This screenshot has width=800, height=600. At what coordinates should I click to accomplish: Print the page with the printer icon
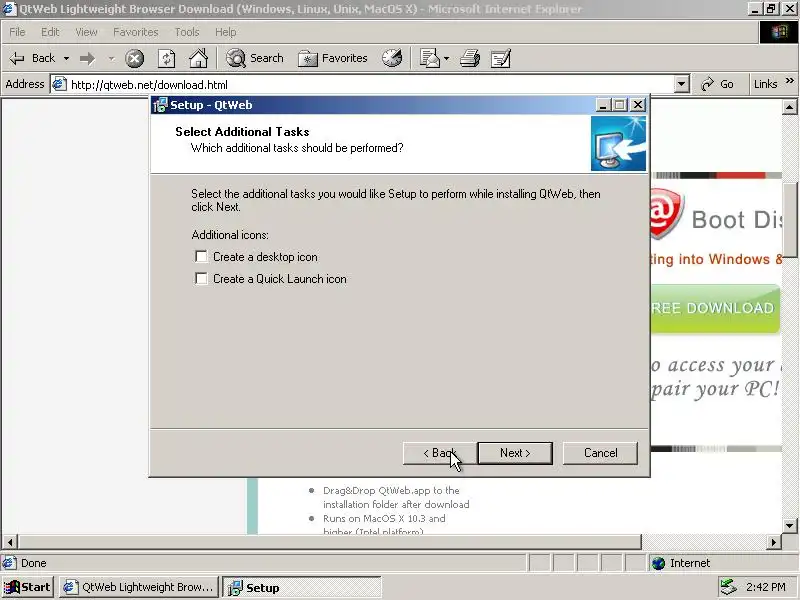[470, 59]
